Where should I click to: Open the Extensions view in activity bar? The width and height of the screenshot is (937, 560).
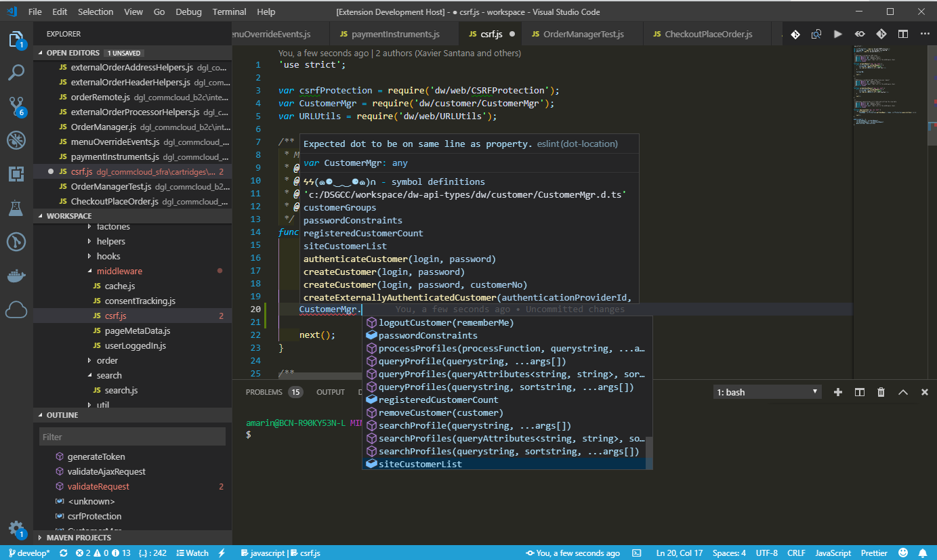(16, 174)
